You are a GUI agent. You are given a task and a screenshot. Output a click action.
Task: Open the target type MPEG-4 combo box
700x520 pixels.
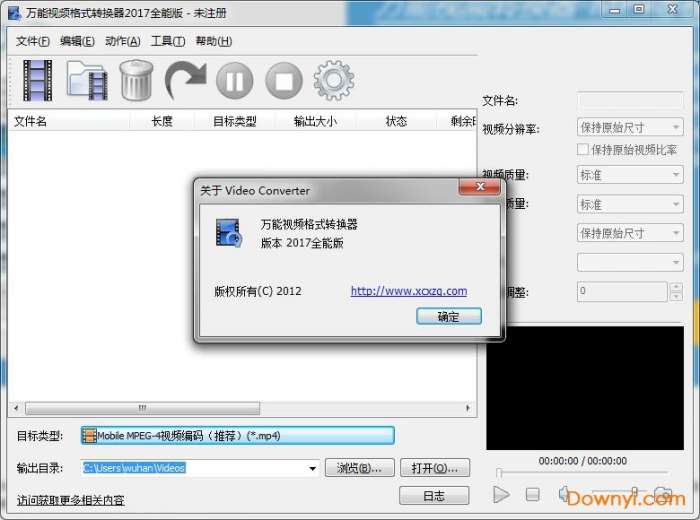coord(238,436)
